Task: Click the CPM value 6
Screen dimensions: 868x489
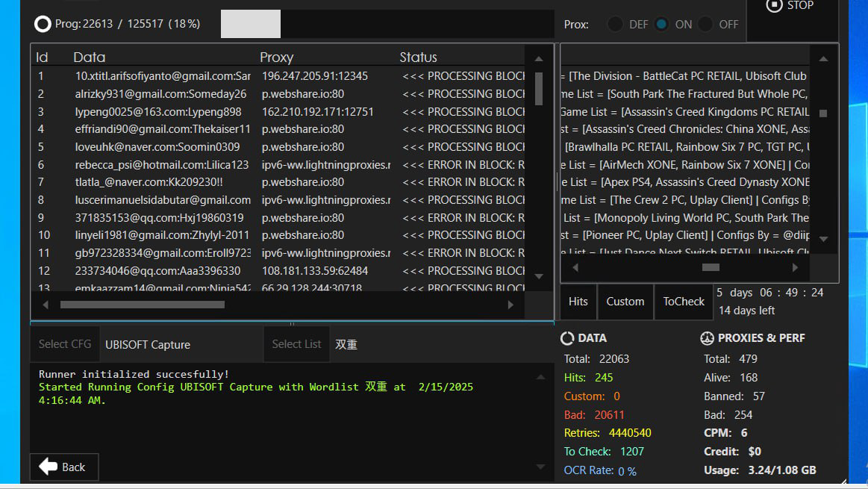Action: 744,432
